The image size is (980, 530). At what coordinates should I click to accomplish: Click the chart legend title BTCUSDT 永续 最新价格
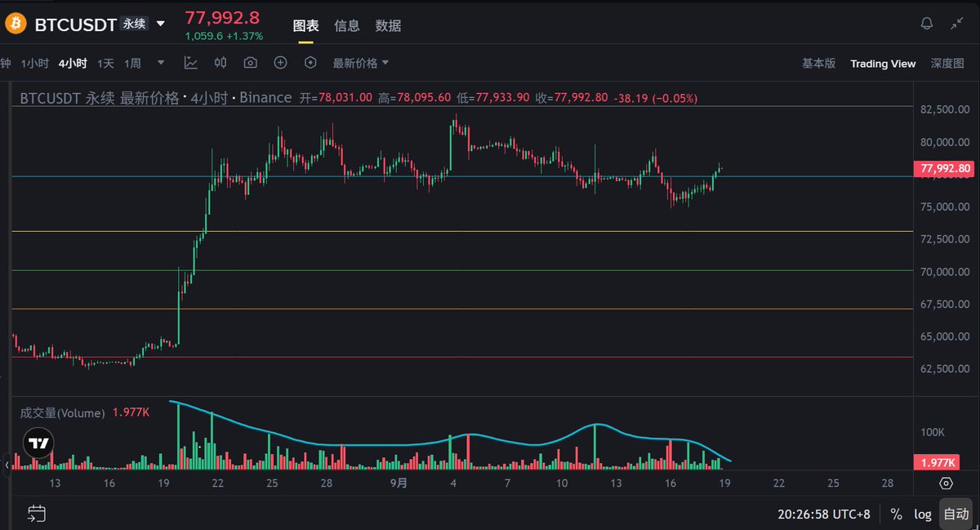[x=100, y=98]
